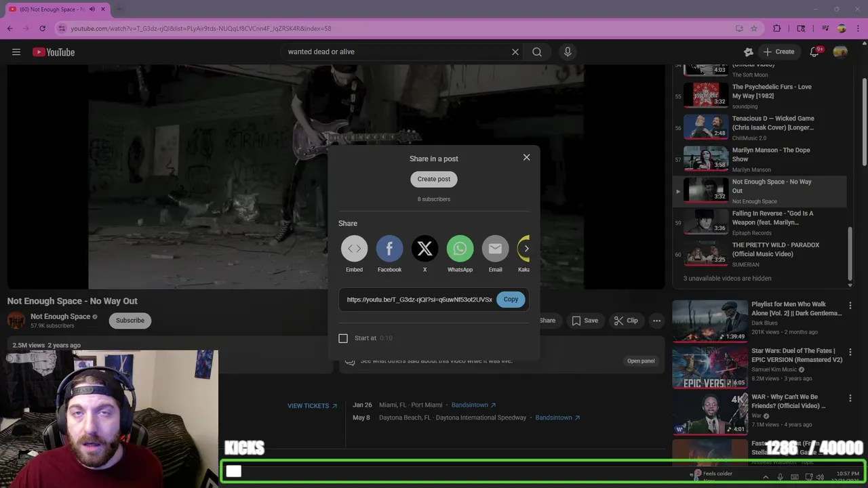
Task: Show hidden system tray icons
Action: 766,477
